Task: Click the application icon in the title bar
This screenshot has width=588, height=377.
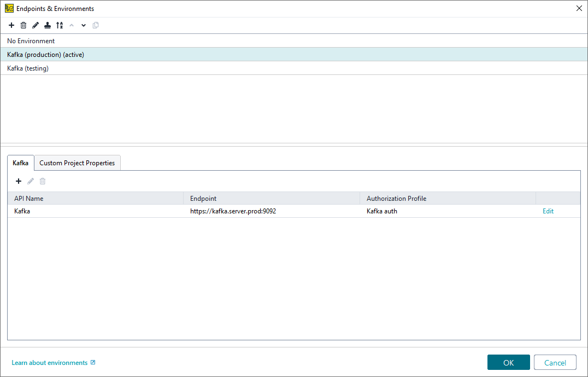Action: 9,8
